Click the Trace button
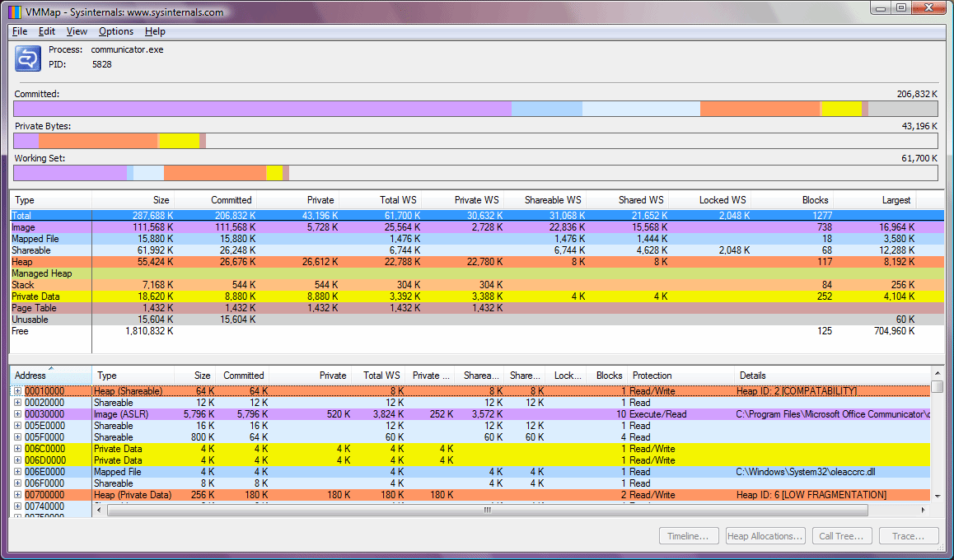954x560 pixels. (908, 536)
